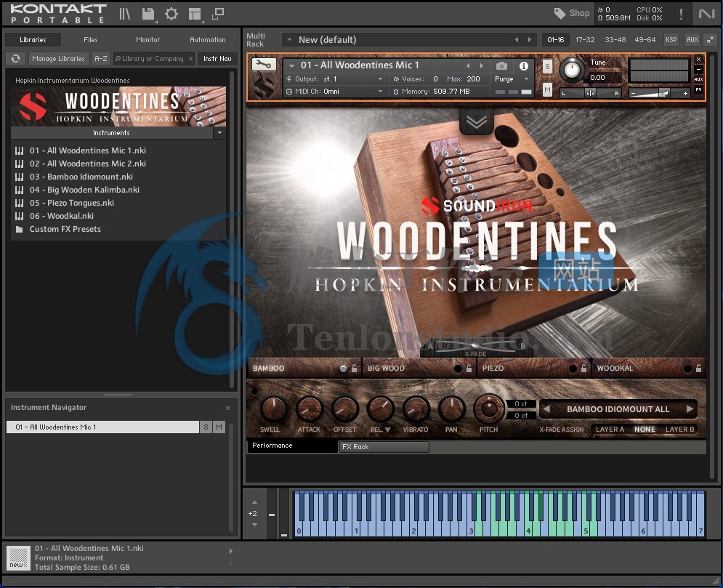The height and width of the screenshot is (588, 723).
Task: Select 06 - Woodkal.nki
Action: point(62,216)
